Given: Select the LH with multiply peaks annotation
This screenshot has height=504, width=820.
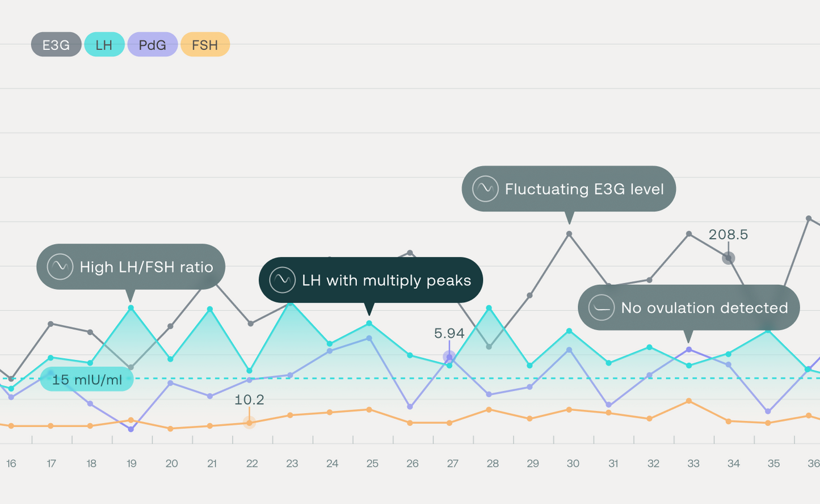Looking at the screenshot, I should coord(386,280).
